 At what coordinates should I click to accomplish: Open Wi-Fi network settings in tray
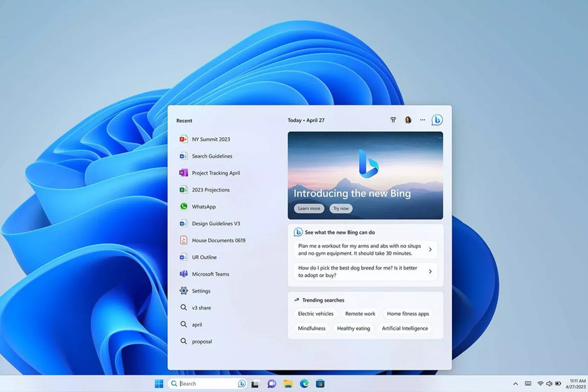click(540, 383)
